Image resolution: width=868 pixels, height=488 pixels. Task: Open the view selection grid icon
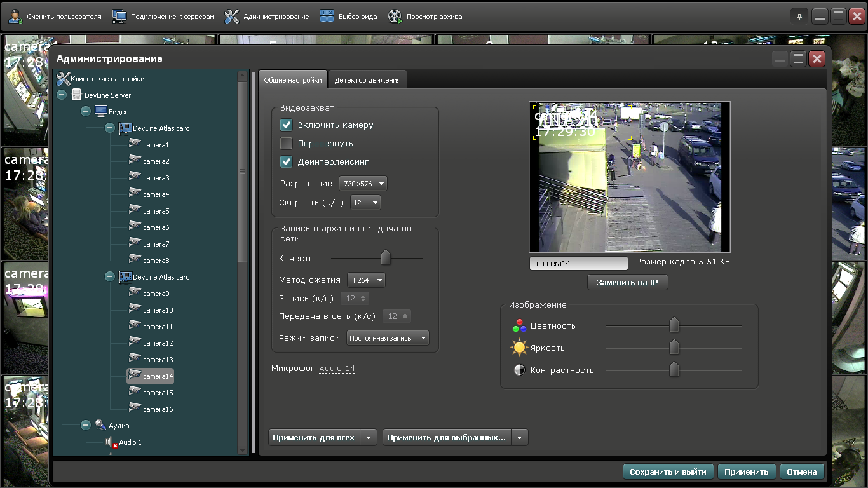[327, 17]
